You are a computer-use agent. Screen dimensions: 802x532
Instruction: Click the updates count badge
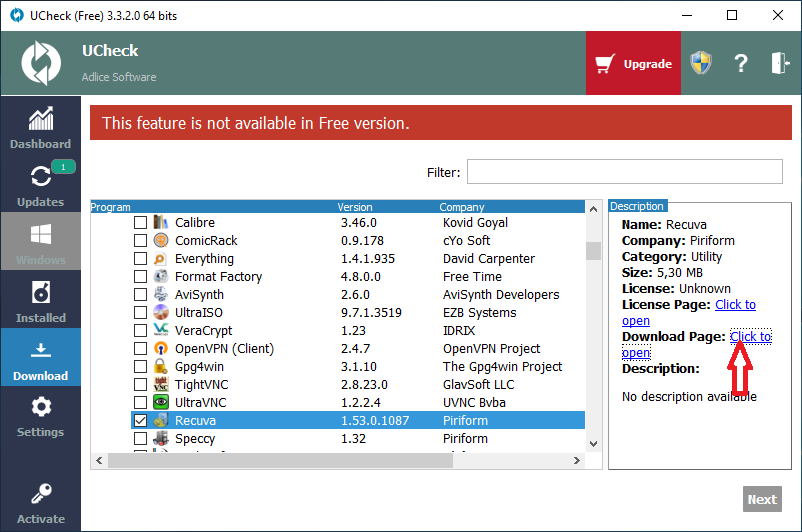[63, 167]
